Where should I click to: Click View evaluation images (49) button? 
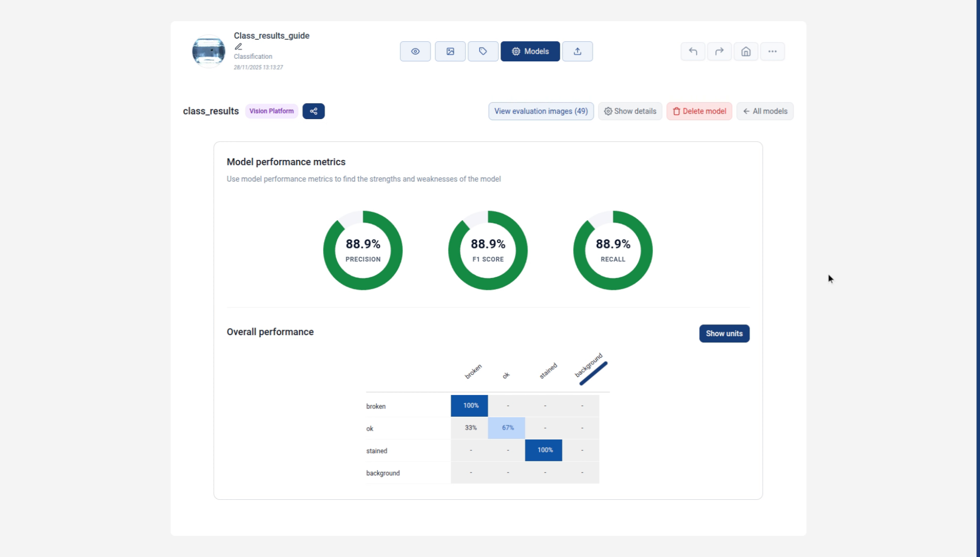pos(541,111)
